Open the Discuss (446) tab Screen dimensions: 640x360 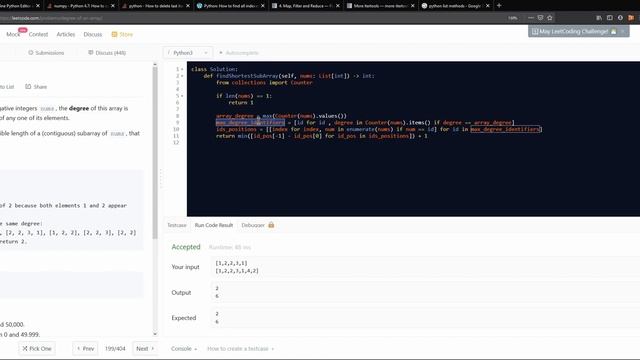pos(107,53)
